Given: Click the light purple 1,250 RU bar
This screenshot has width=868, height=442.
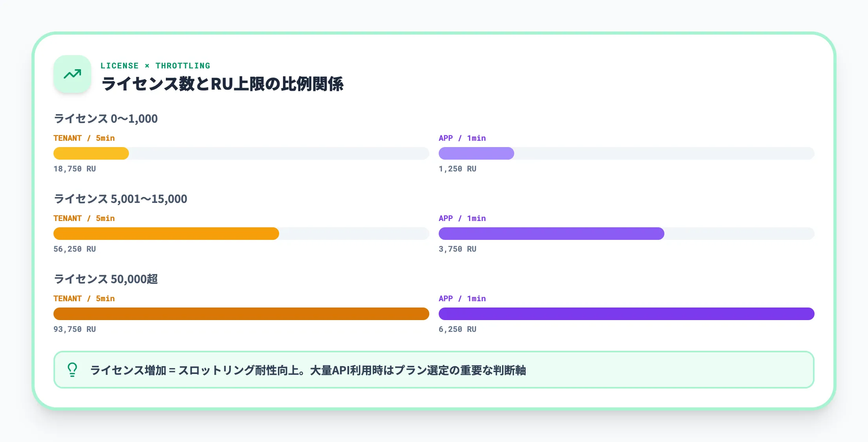Looking at the screenshot, I should click(476, 153).
